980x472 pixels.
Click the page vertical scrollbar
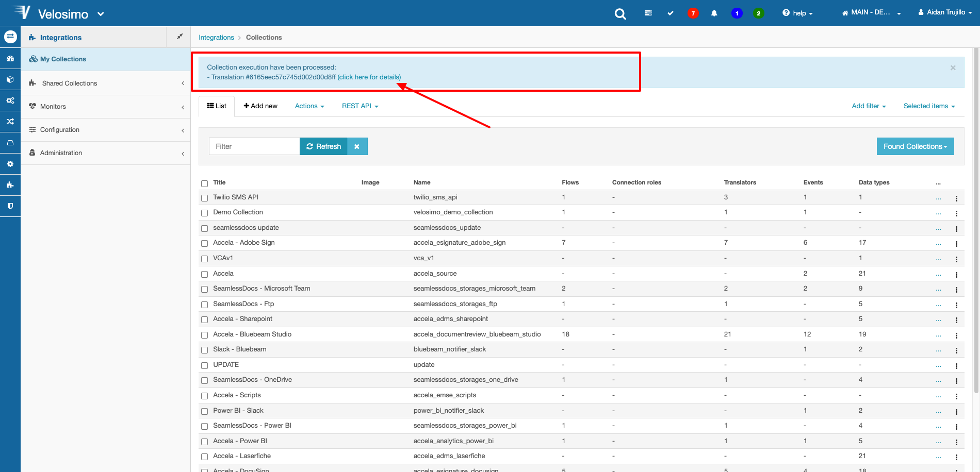tap(976, 222)
